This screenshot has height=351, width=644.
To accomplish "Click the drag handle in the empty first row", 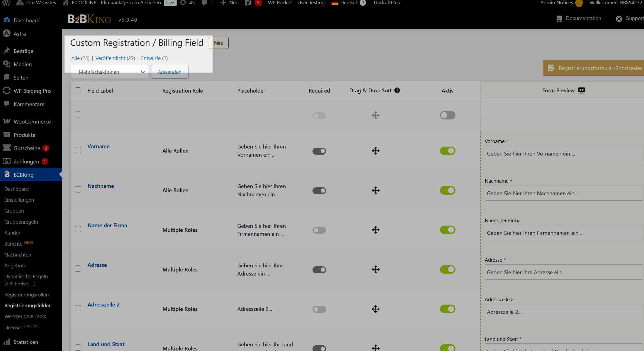I will pos(376,115).
